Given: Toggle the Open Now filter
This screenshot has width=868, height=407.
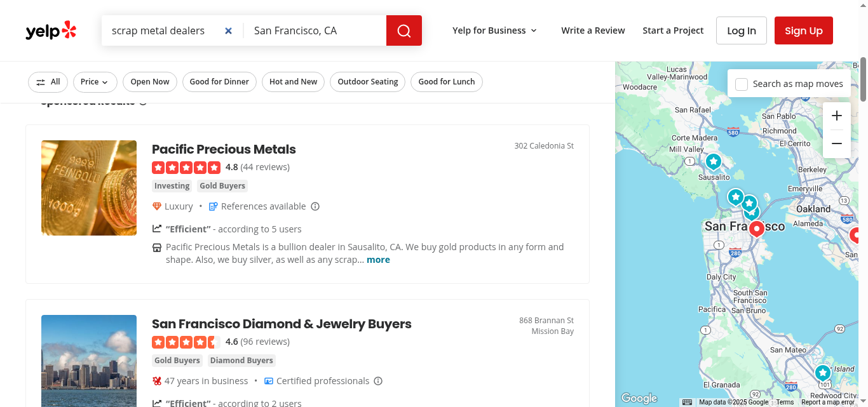Looking at the screenshot, I should coord(150,82).
